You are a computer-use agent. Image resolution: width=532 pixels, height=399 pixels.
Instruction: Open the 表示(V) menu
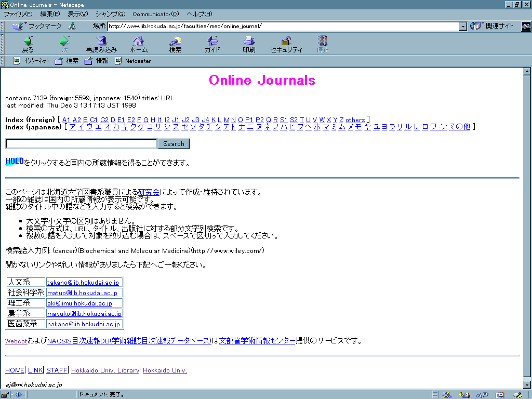tap(78, 14)
